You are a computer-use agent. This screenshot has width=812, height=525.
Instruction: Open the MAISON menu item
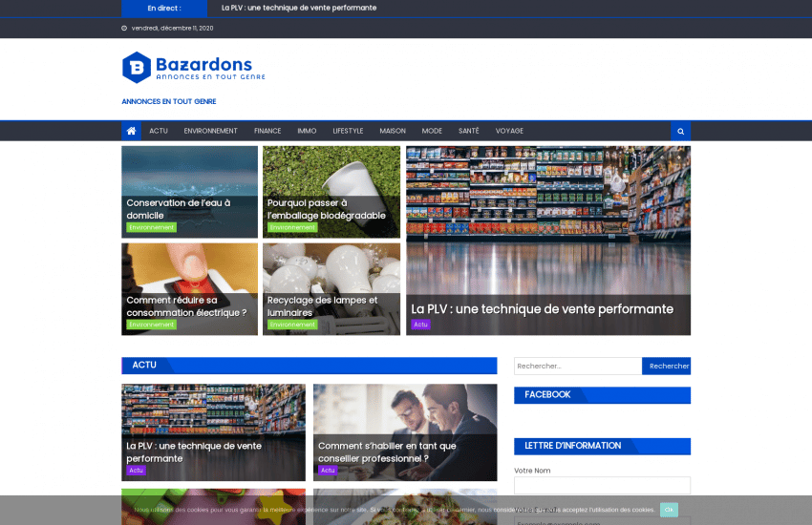(393, 131)
